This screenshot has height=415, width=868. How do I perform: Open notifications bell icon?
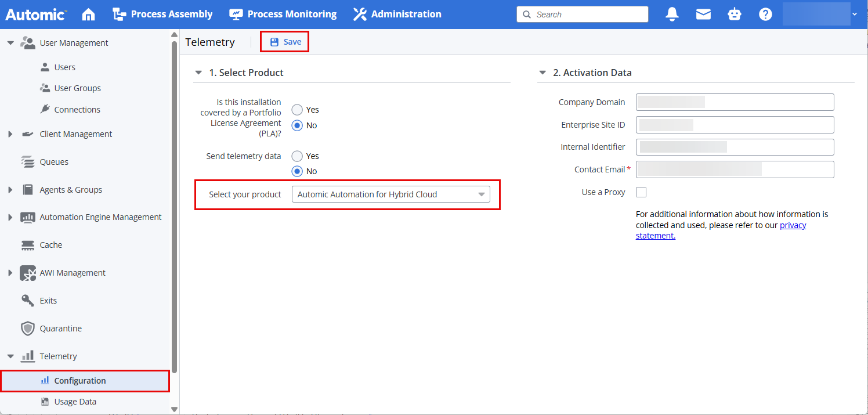tap(672, 15)
